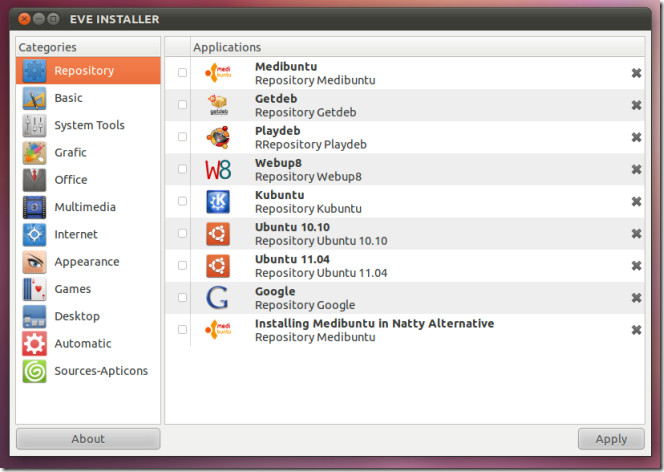Viewport: 664px width, 472px height.
Task: Click the Office suit-and-tie icon
Action: point(34,180)
